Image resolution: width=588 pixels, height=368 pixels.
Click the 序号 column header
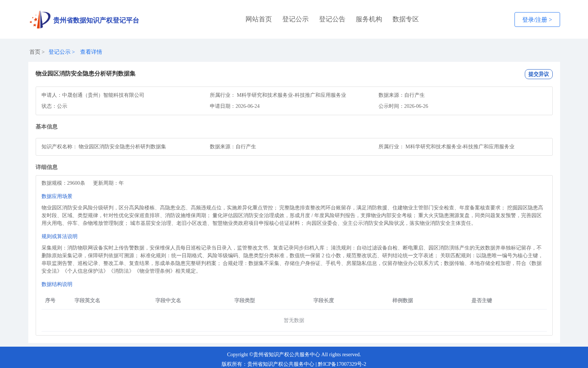(50, 300)
